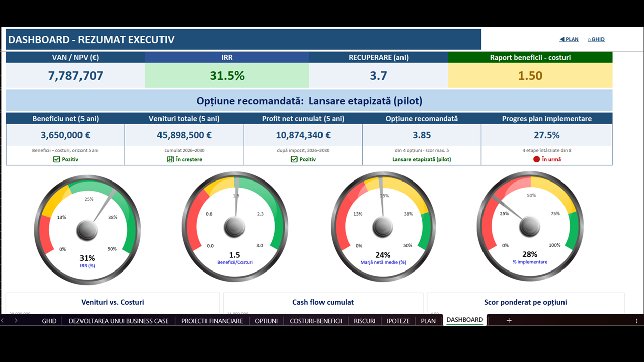644x362 pixels.
Task: Select Beneficiu net value 3,650,000 €
Action: [65, 135]
